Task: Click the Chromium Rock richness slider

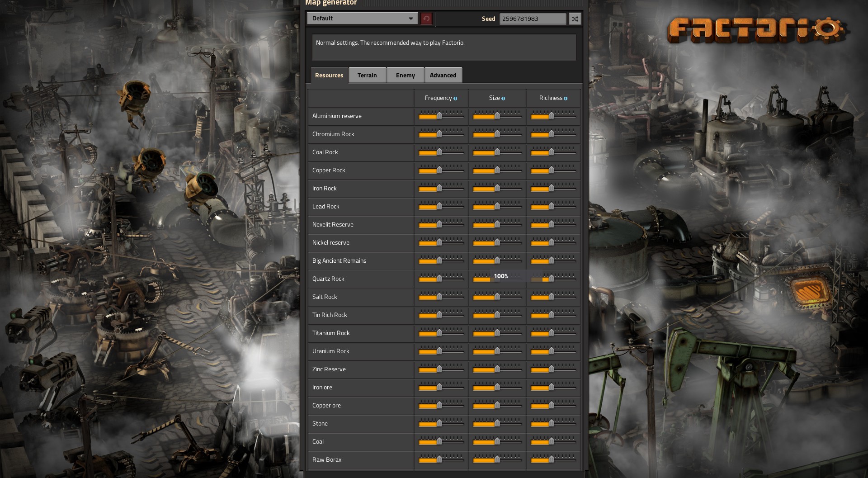Action: click(553, 134)
